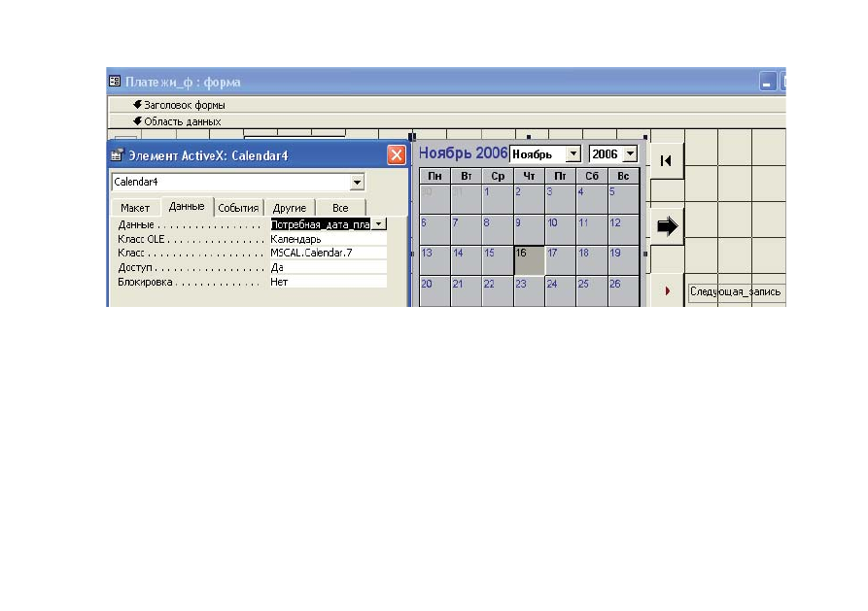
Task: Click the Доступ property value Да
Action: point(328,267)
